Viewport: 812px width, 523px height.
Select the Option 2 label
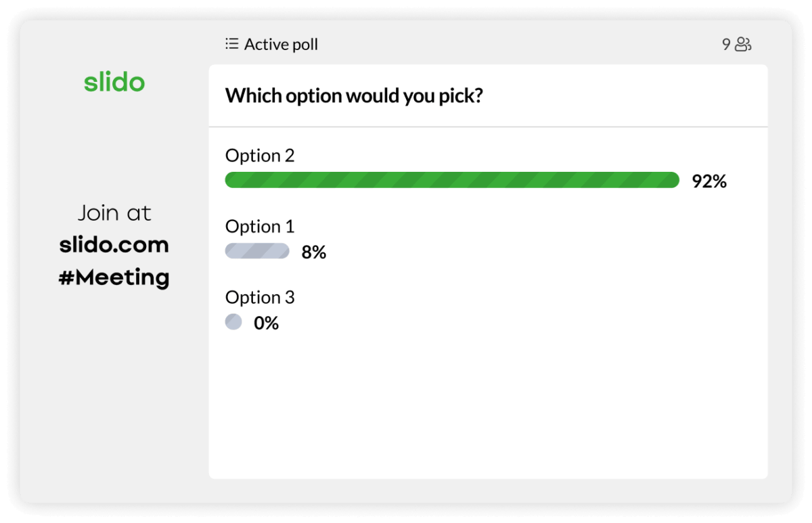pos(260,156)
